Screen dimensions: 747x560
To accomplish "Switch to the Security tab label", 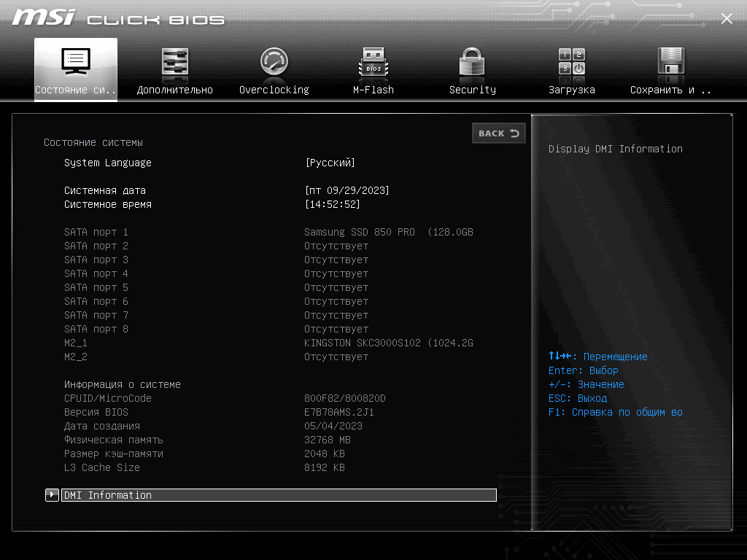I will (x=473, y=90).
